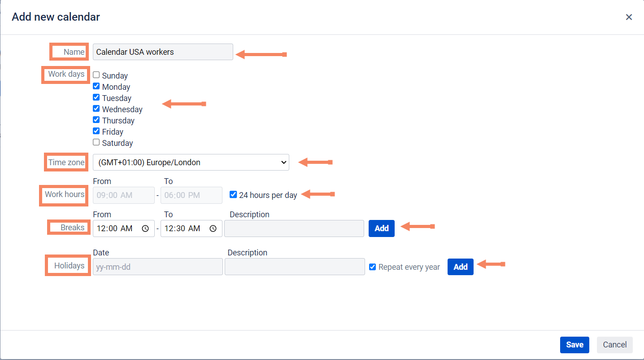Uncheck the Wednesday work day
The image size is (644, 360).
[x=96, y=109]
